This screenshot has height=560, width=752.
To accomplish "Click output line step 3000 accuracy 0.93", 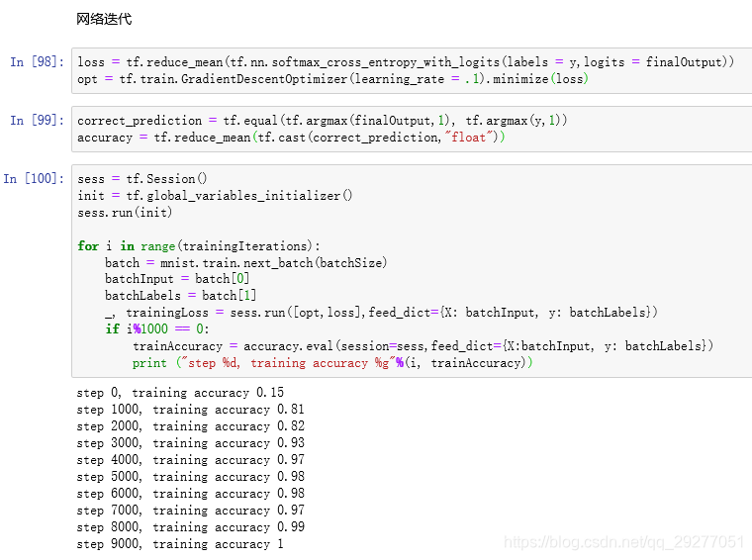I will coord(190,443).
